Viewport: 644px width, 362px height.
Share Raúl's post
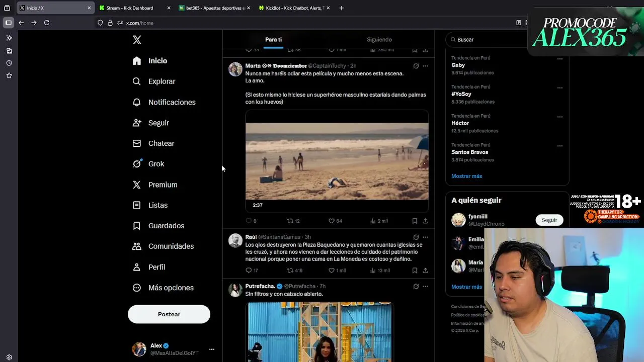[425, 270]
